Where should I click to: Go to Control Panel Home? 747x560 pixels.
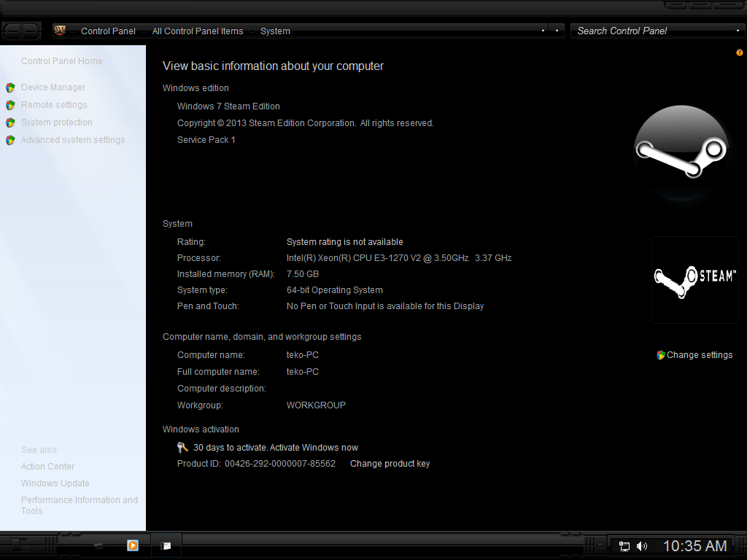tap(61, 61)
